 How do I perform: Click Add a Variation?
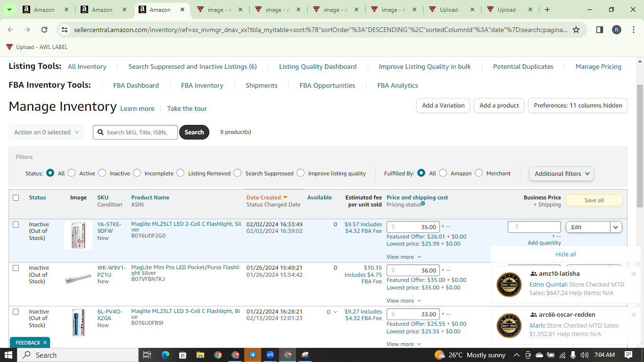click(x=443, y=106)
